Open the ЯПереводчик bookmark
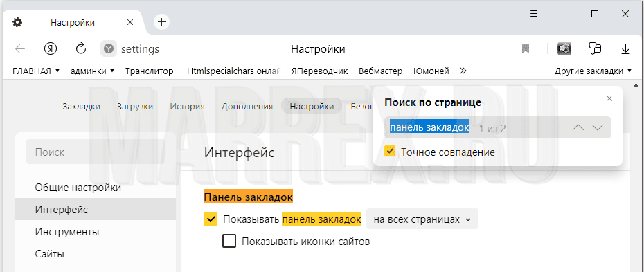The height and width of the screenshot is (272, 644). [x=319, y=71]
